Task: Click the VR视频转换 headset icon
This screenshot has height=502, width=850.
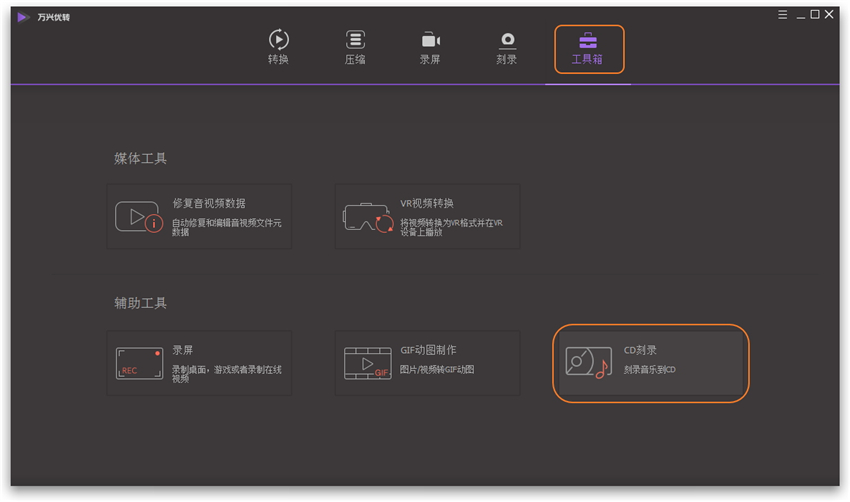Action: click(368, 217)
